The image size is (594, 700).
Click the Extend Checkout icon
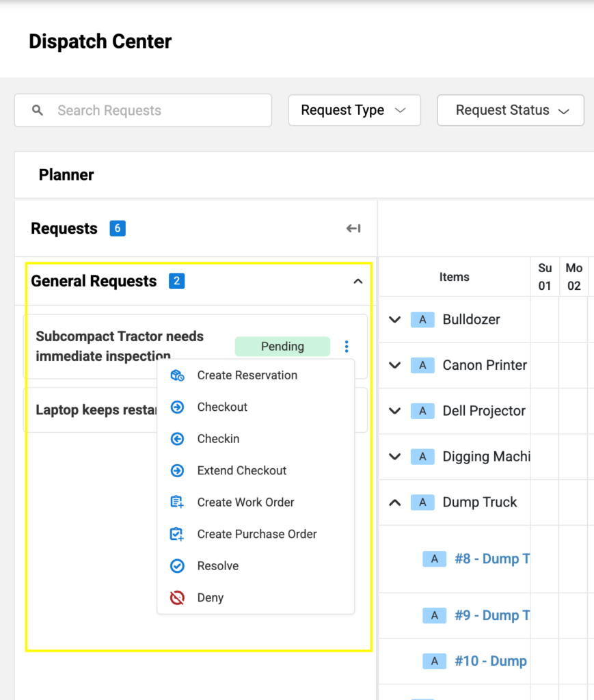(x=177, y=471)
